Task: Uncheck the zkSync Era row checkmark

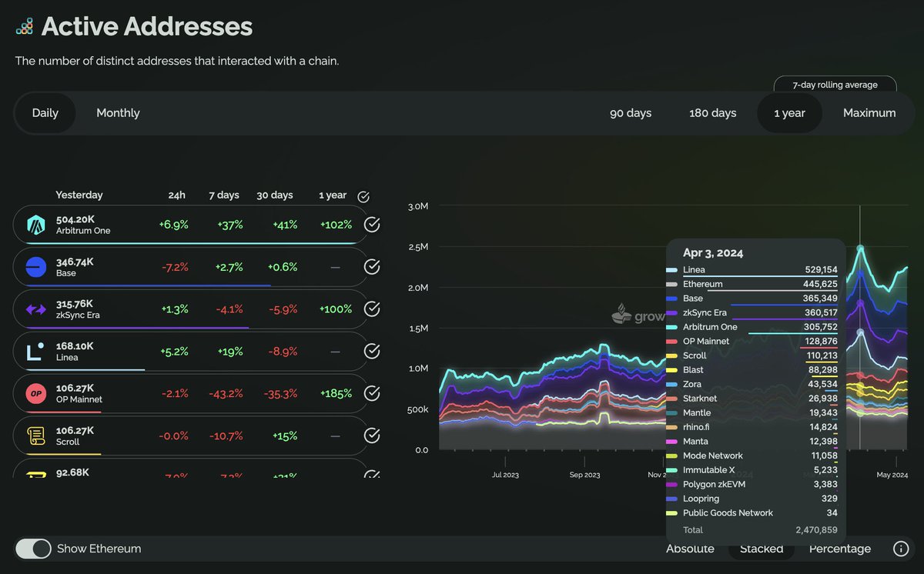Action: (x=372, y=309)
